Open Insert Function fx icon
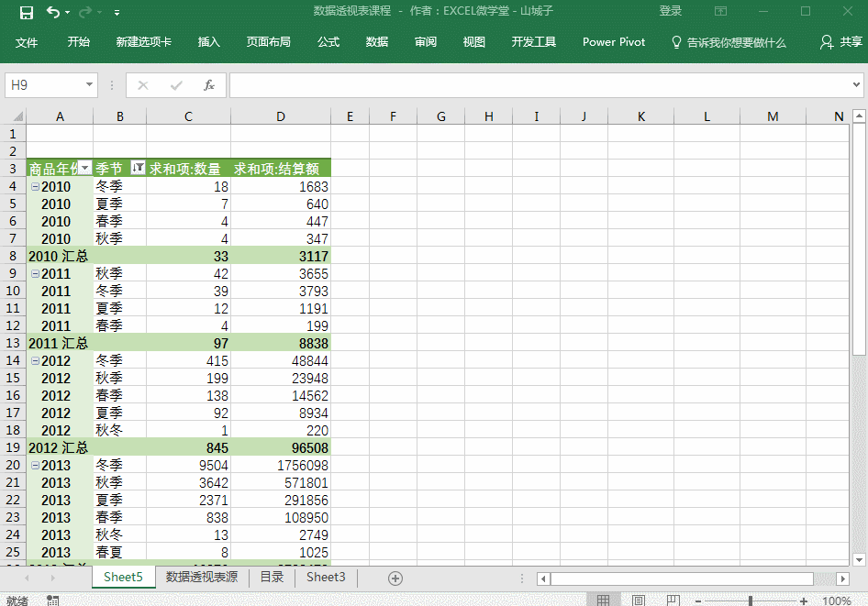Image resolution: width=868 pixels, height=606 pixels. [x=208, y=85]
